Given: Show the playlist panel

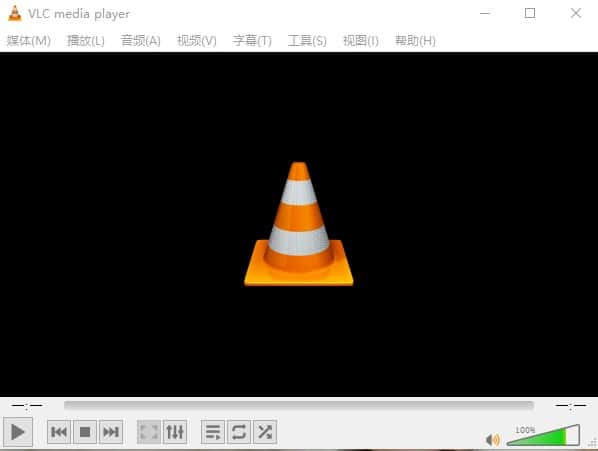Looking at the screenshot, I should [x=213, y=432].
